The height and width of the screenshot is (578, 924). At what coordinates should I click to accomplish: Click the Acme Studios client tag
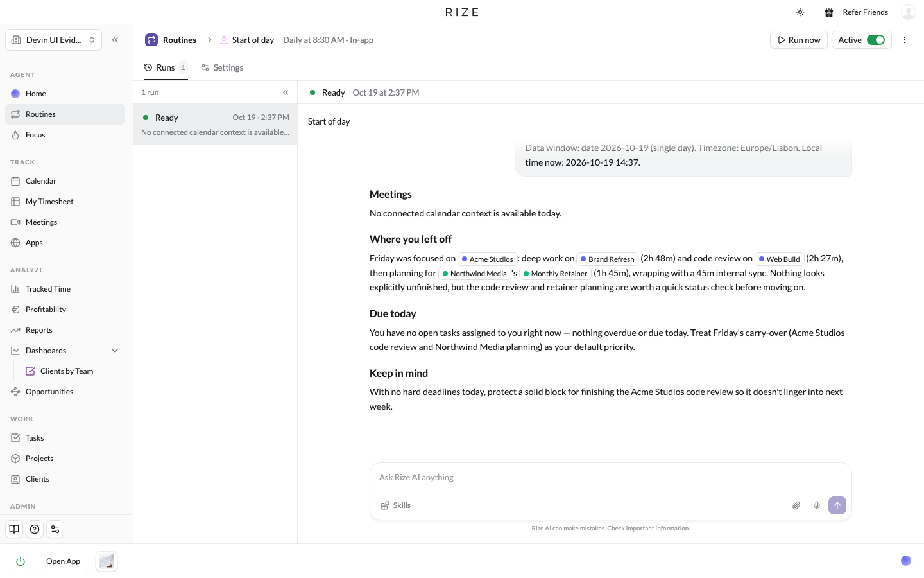487,259
